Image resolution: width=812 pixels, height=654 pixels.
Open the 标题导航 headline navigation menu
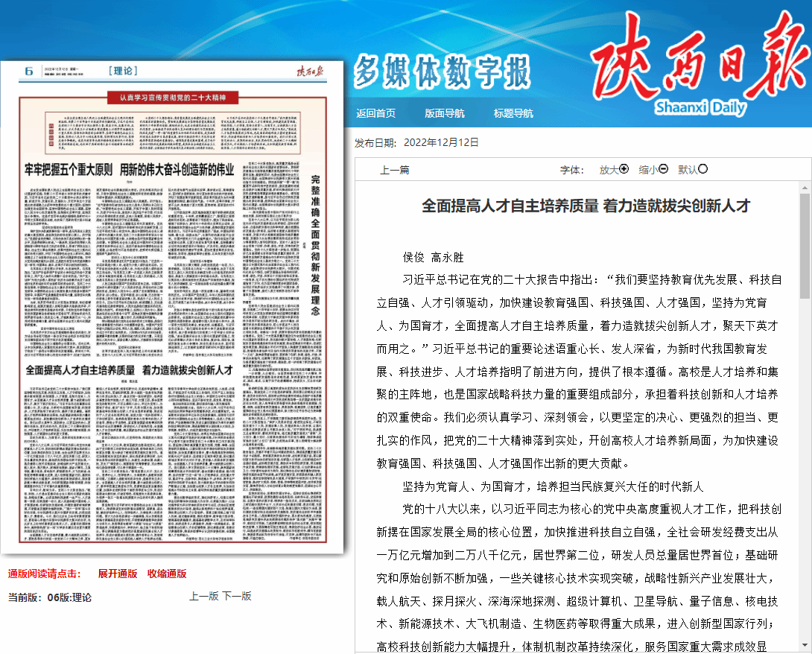pos(513,113)
